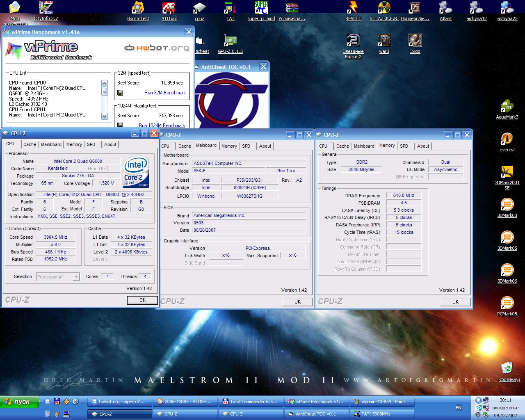This screenshot has height=420, width=525.
Task: Open the DungeonSie... desktop shortcut
Action: click(415, 11)
